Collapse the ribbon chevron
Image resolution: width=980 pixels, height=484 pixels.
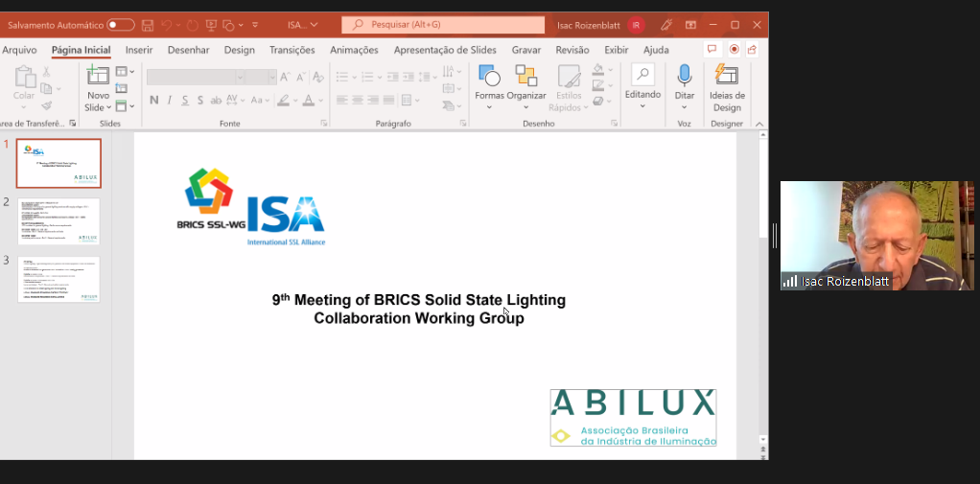(758, 124)
